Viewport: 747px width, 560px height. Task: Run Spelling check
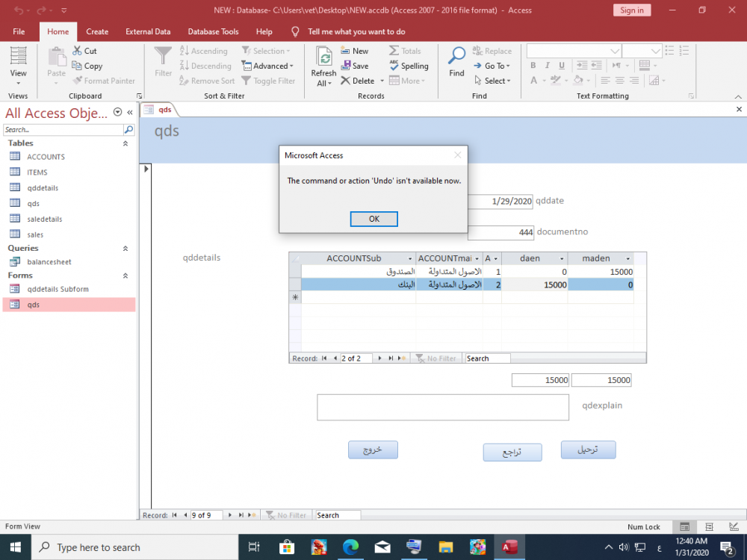[x=409, y=66]
